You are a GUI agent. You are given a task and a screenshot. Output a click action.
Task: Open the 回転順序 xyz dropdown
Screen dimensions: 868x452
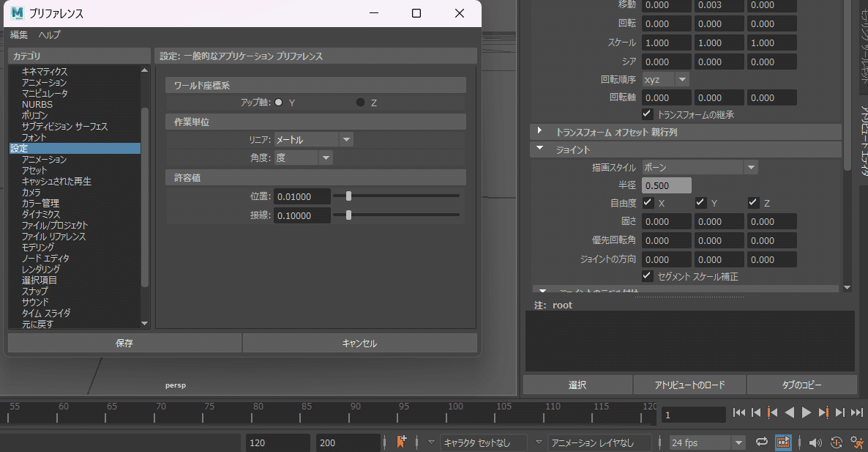point(665,79)
